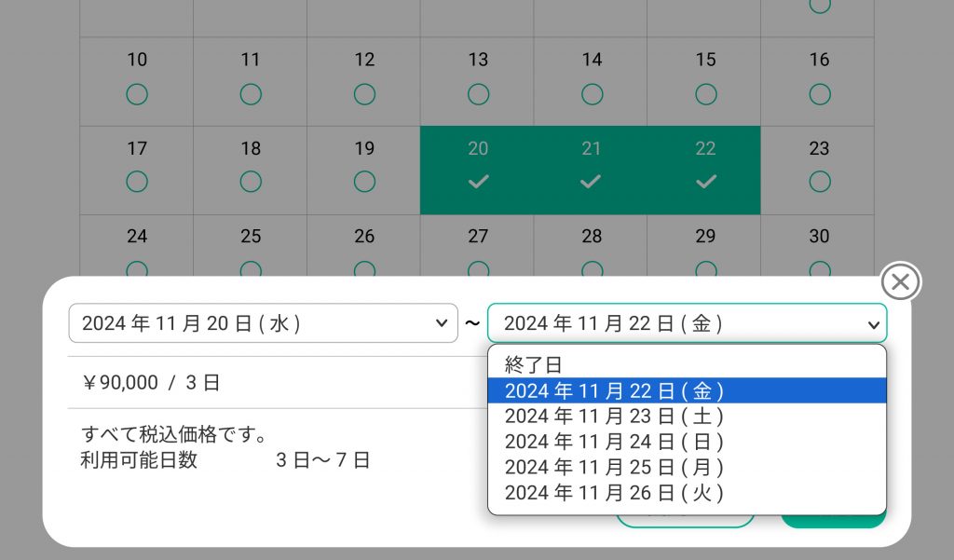Click availability circle under day 13

(478, 94)
